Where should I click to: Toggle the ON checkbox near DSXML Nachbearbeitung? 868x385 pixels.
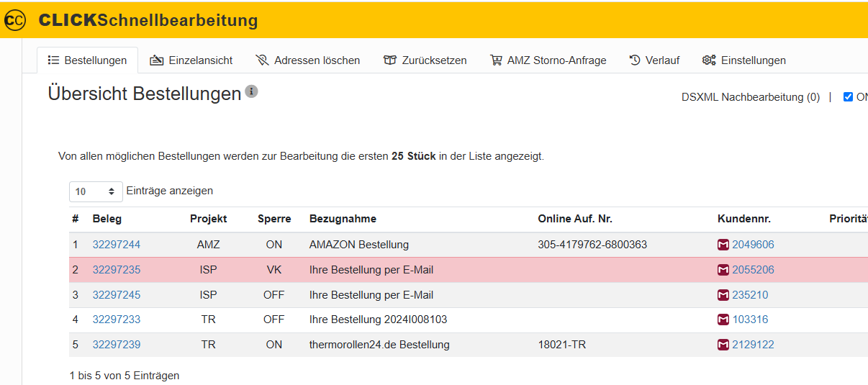click(848, 97)
